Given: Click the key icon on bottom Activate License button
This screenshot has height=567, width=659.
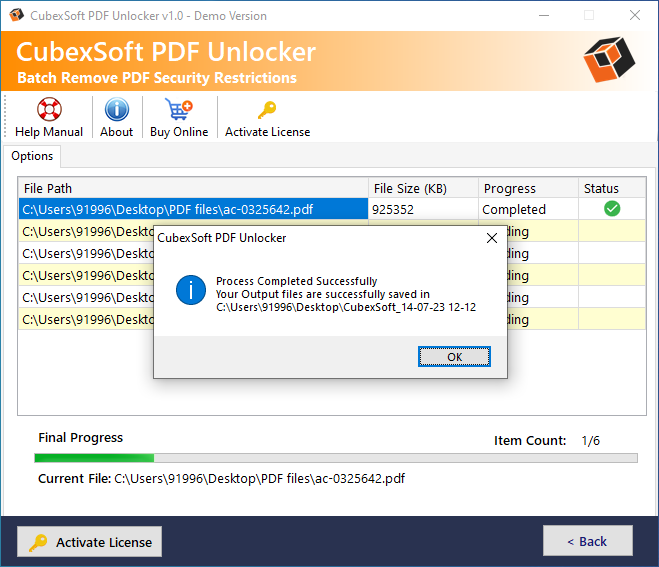Looking at the screenshot, I should click(x=38, y=542).
